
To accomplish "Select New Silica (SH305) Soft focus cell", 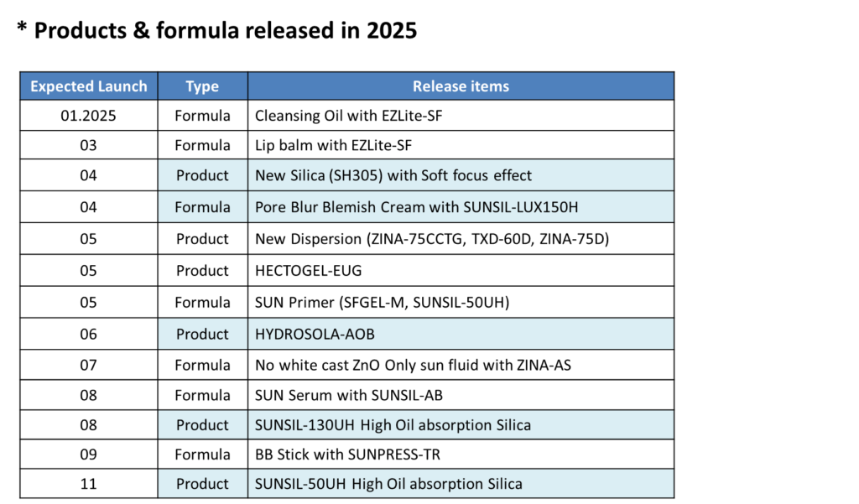I will tap(461, 175).
